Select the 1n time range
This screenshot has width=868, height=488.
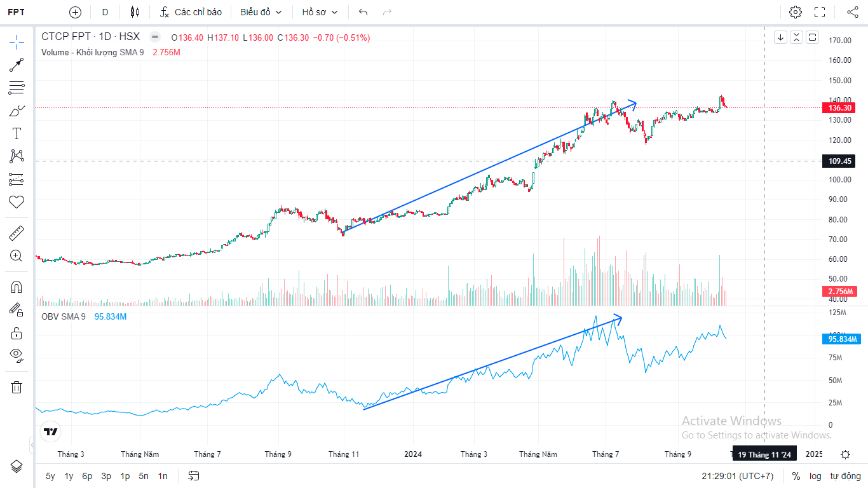point(163,476)
